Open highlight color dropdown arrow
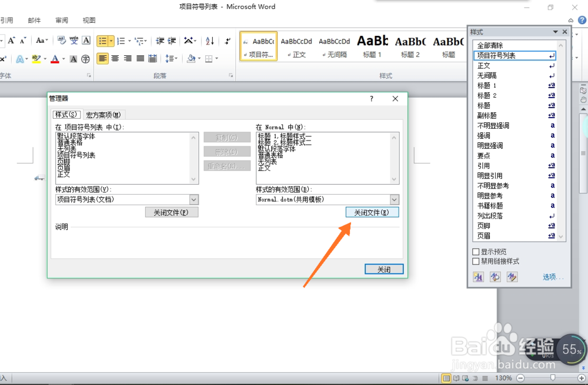588x385 pixels. [45, 59]
